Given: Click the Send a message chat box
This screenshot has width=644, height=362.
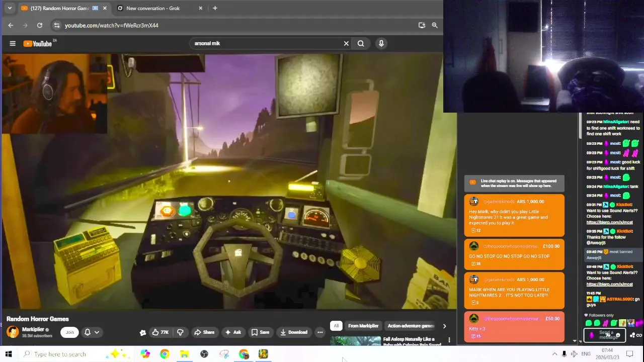Looking at the screenshot, I should click(605, 335).
